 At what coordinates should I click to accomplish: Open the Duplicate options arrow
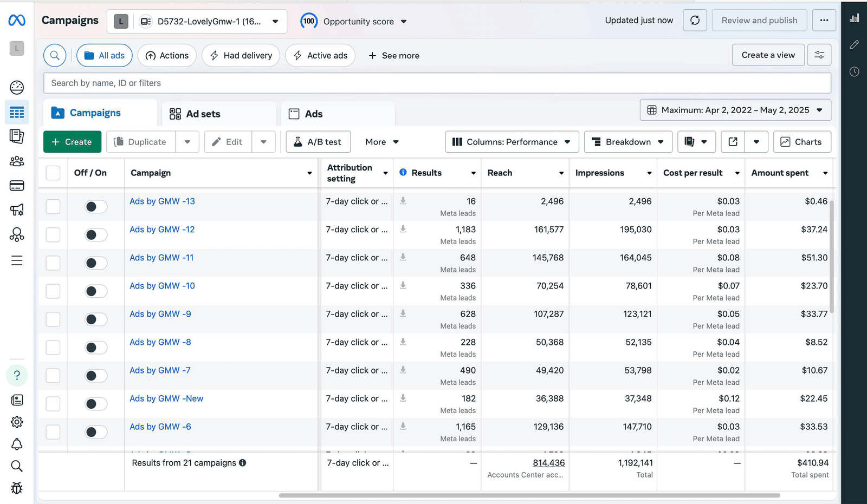click(187, 142)
